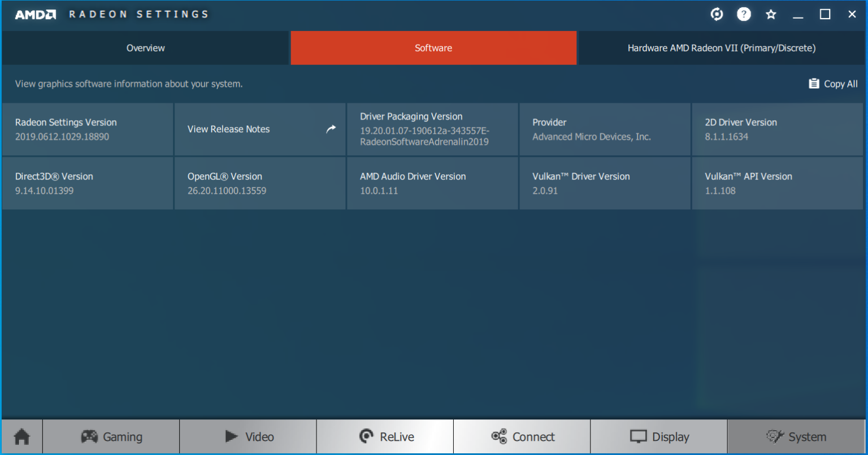Open the Display section
The width and height of the screenshot is (868, 455).
(x=659, y=436)
